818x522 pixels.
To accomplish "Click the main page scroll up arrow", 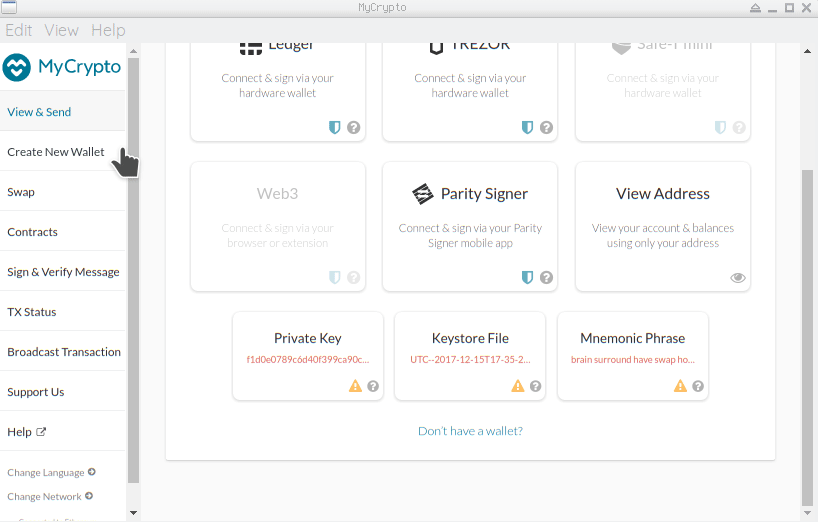I will pyautogui.click(x=807, y=51).
